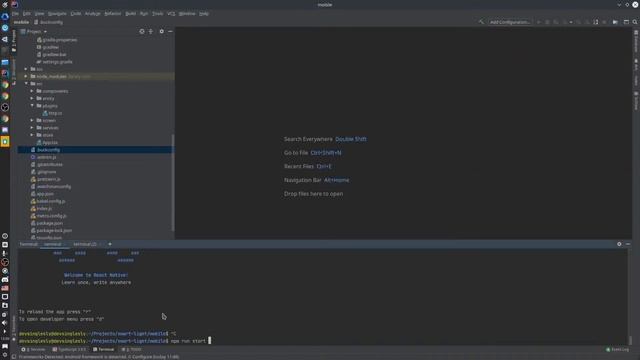Select the app.json file

tap(42, 194)
